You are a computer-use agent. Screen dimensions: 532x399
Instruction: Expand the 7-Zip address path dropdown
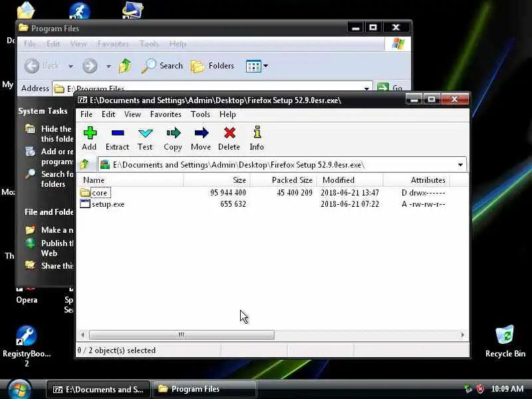click(460, 165)
